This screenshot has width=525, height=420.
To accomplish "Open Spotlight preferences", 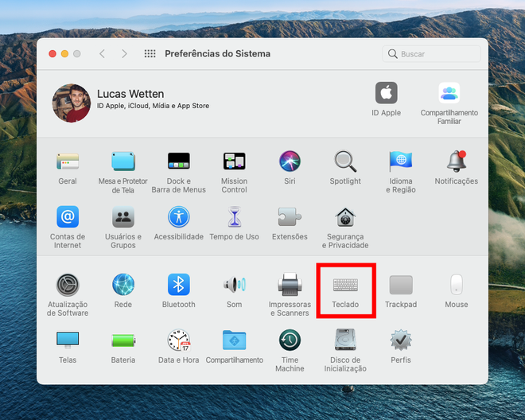I will point(345,161).
